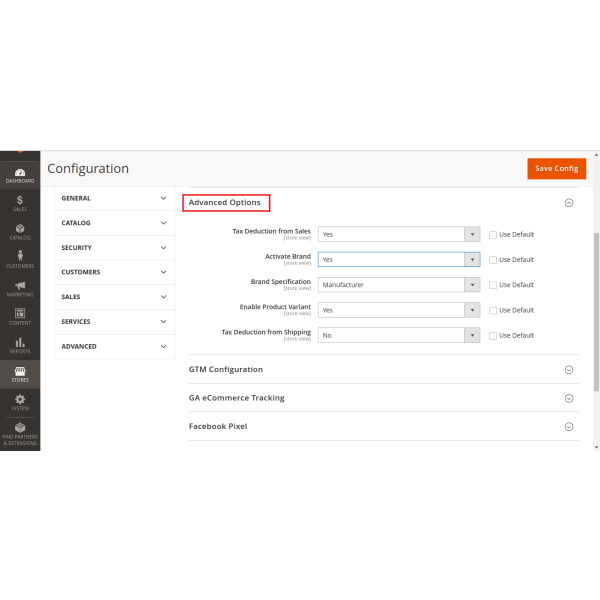Click the Save Config button
The height and width of the screenshot is (600, 600).
(556, 168)
